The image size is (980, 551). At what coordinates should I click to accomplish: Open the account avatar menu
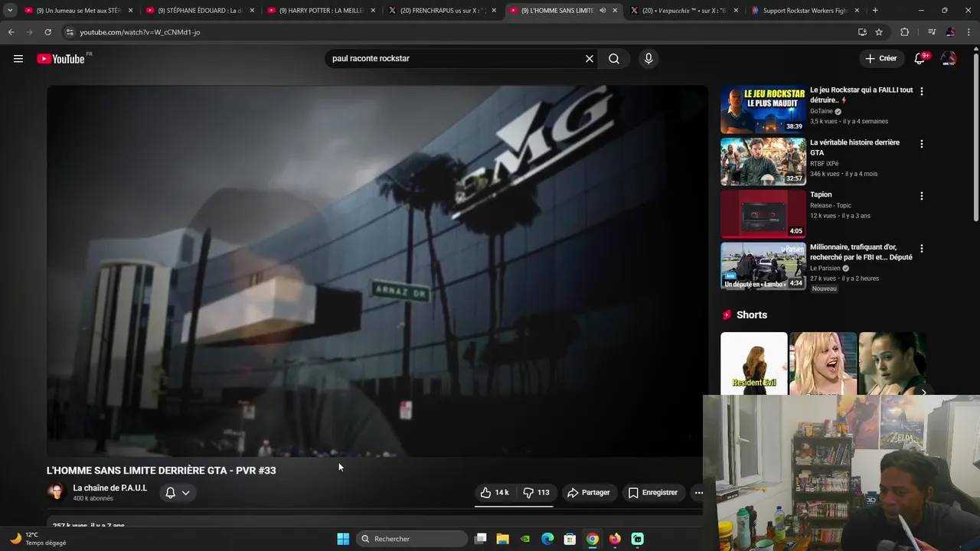tap(949, 59)
